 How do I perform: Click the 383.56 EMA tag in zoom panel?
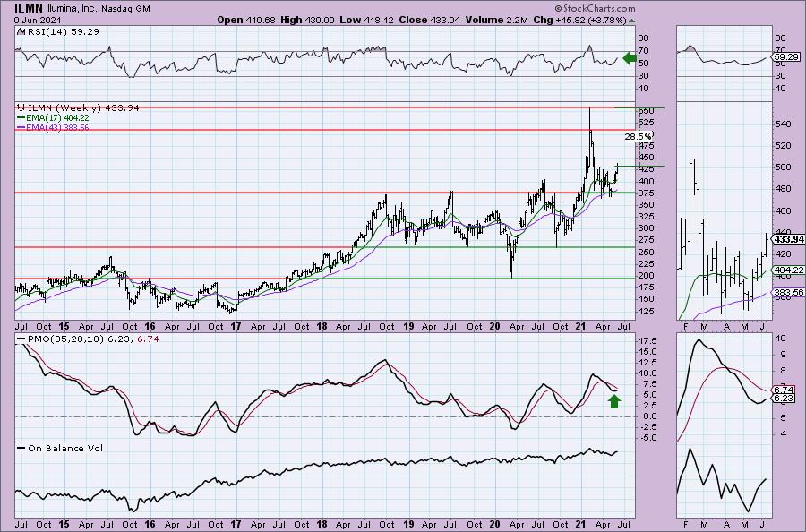[x=788, y=293]
